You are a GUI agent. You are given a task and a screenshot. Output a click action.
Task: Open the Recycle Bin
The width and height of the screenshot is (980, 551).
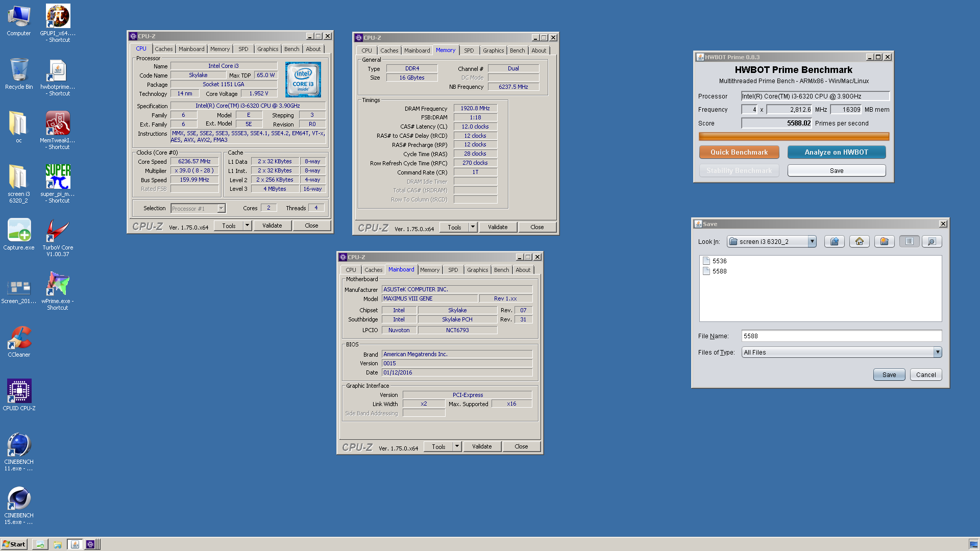coord(19,74)
